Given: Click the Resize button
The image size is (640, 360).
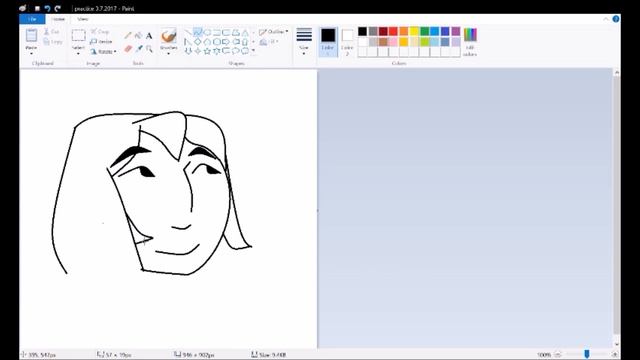Looking at the screenshot, I should click(x=101, y=42).
